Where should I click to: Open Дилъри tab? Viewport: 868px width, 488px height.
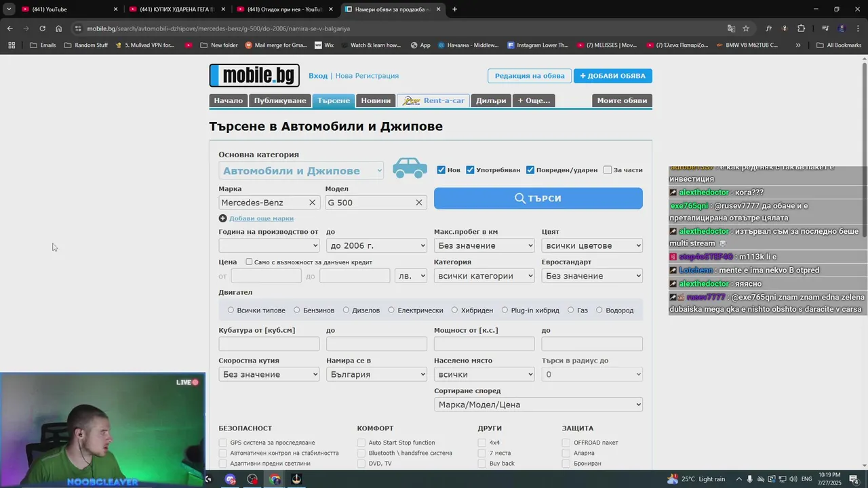491,100
